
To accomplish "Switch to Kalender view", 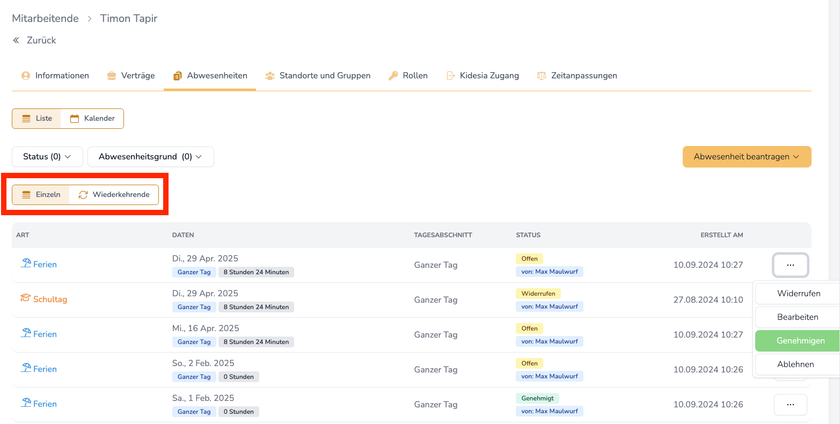I will coord(92,119).
